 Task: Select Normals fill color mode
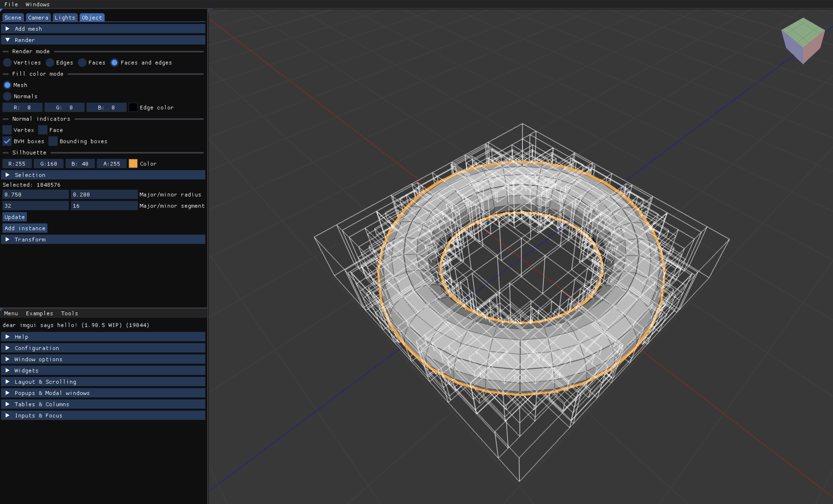coord(7,96)
